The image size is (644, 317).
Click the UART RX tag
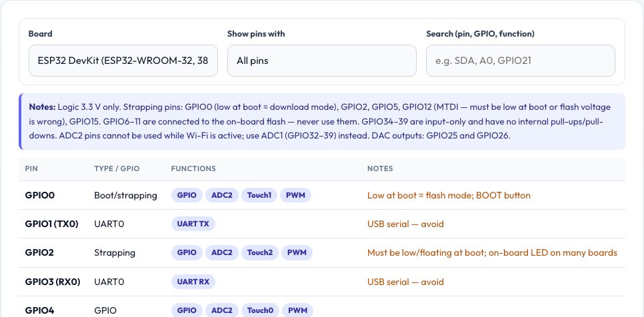193,282
